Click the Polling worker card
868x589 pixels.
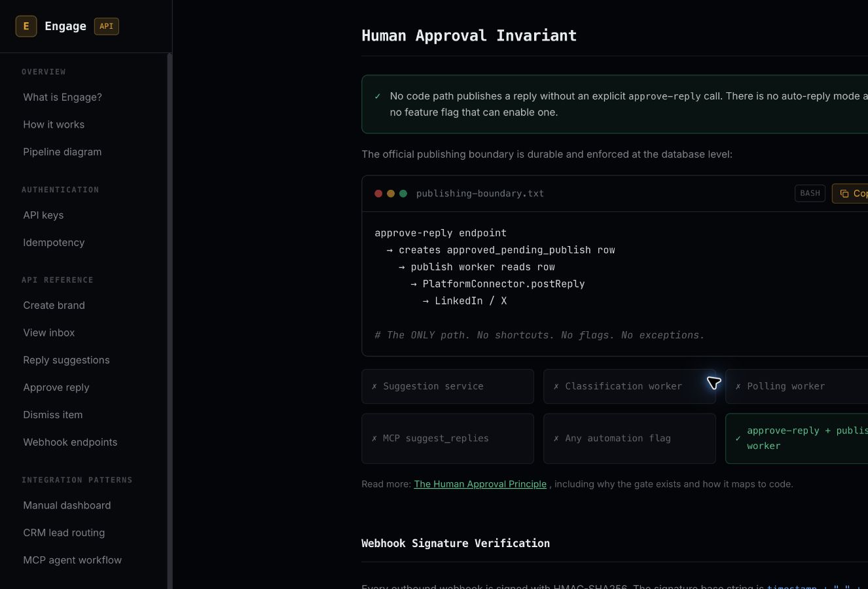point(797,386)
